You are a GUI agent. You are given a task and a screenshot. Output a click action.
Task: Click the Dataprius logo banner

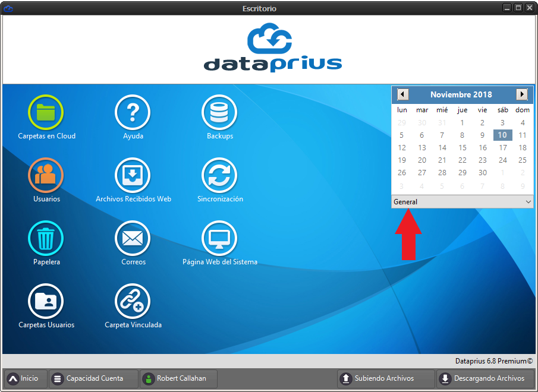tap(273, 48)
